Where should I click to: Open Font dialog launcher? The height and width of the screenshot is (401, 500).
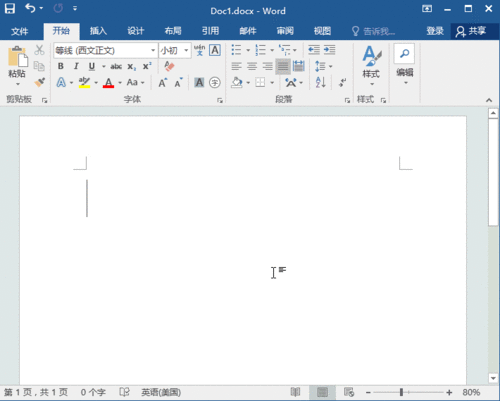click(x=220, y=100)
